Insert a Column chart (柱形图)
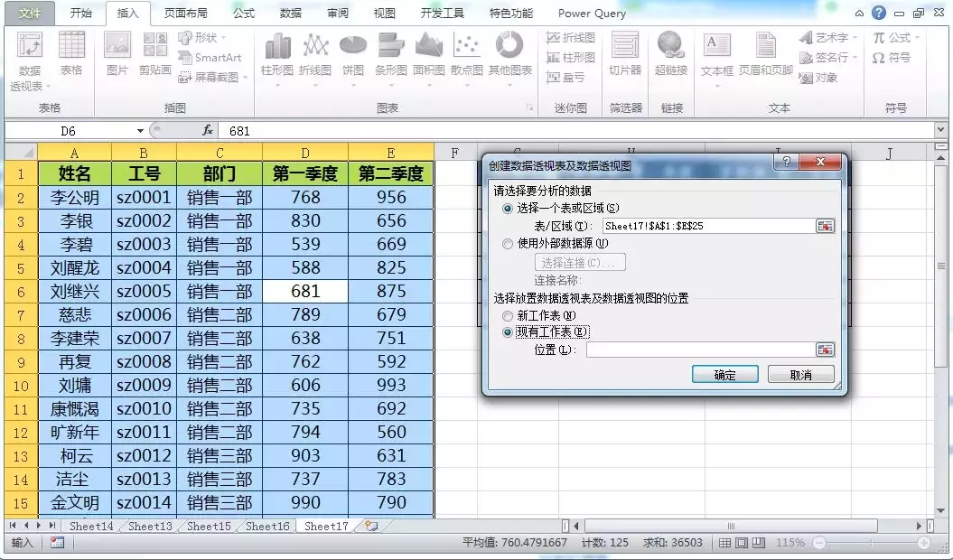 [x=277, y=60]
